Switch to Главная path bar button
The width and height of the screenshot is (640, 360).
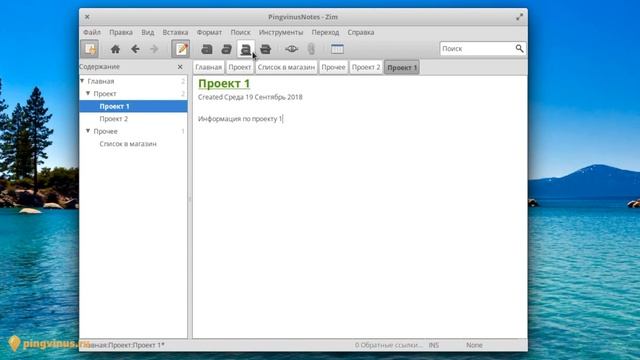(x=209, y=67)
